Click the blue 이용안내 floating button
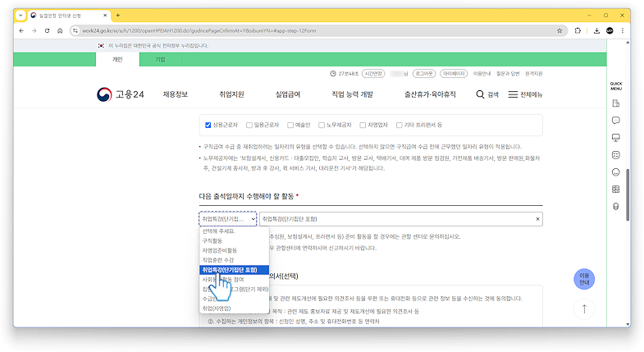Screen dimensions: 644x352 pos(584,279)
